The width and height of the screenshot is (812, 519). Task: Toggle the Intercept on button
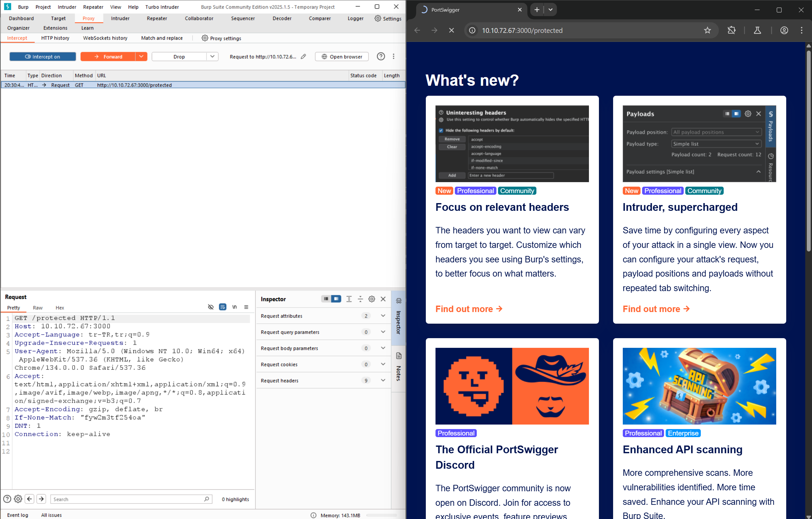(x=43, y=56)
